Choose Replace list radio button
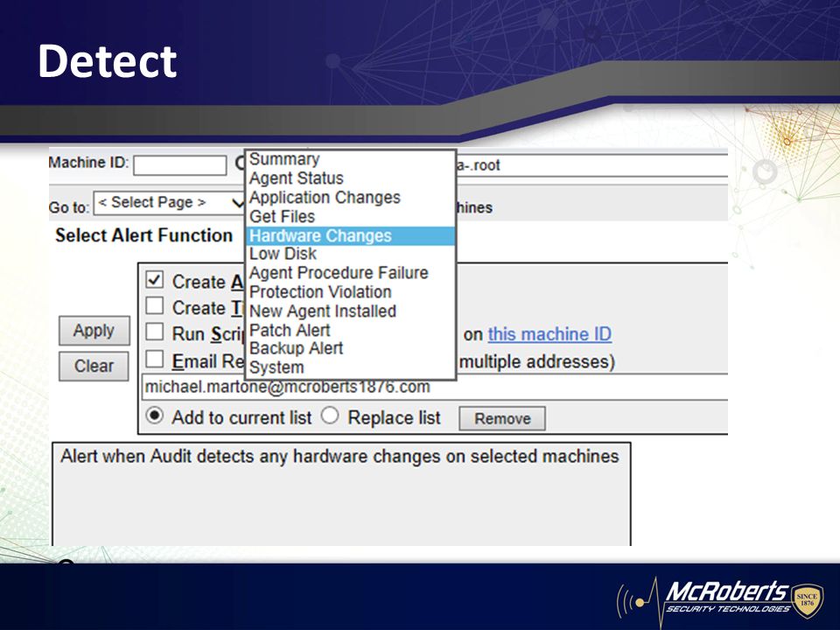Screen dimensions: 840x630 tap(330, 416)
